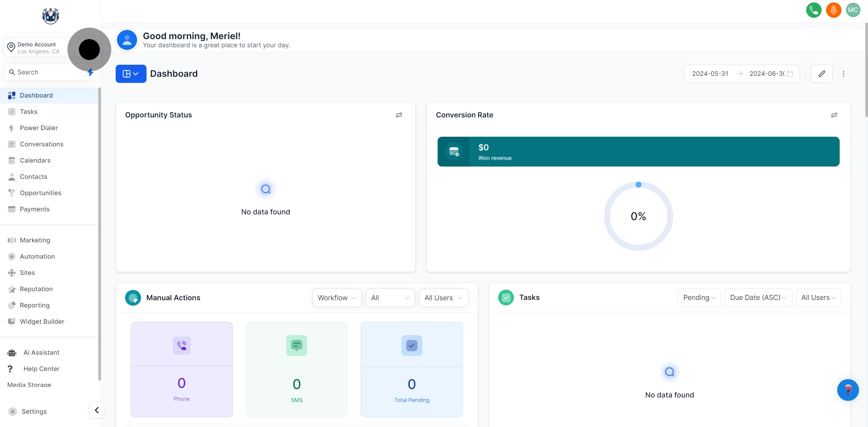Click the pencil edit dashboard icon
868x427 pixels.
point(822,74)
